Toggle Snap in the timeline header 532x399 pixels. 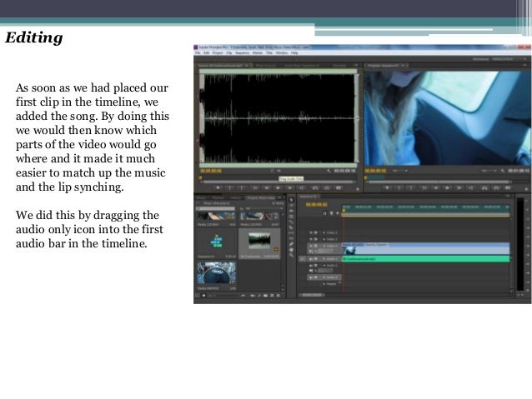pos(324,213)
